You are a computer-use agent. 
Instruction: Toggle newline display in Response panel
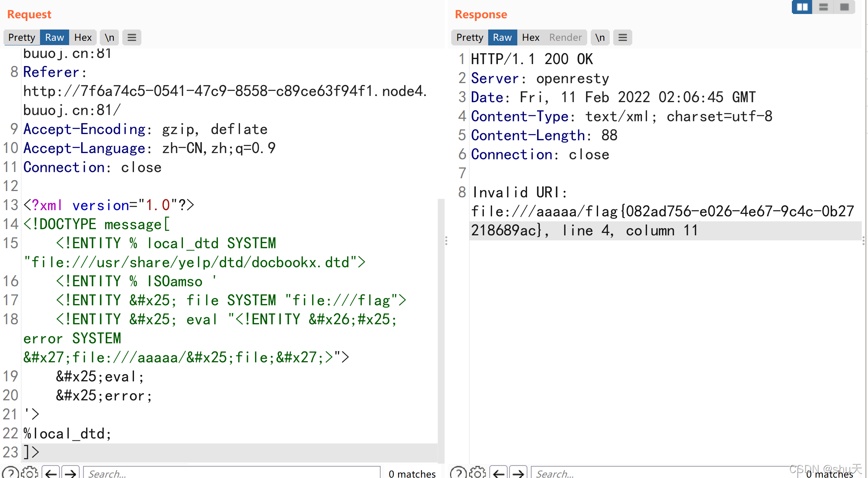click(600, 37)
